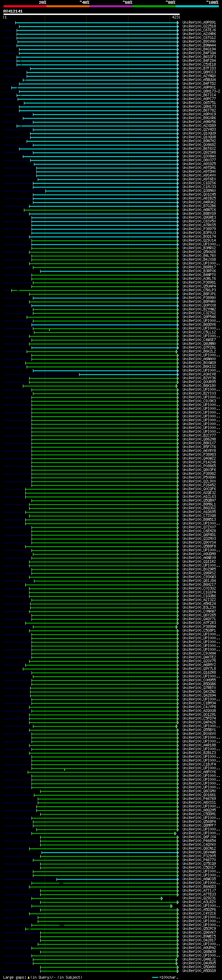Click the UniRef100_A2XHR6 hit label

point(199,34)
